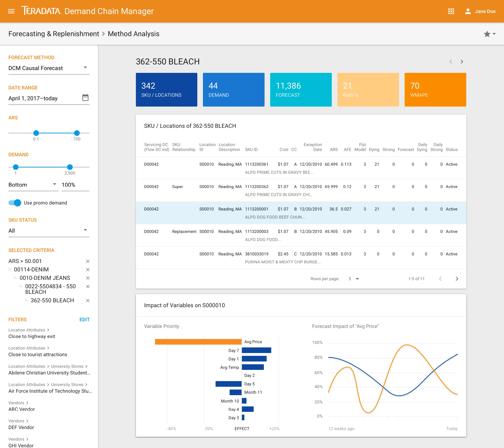The width and height of the screenshot is (504, 448).
Task: Click the GHI Vendor filter
Action: 21,445
